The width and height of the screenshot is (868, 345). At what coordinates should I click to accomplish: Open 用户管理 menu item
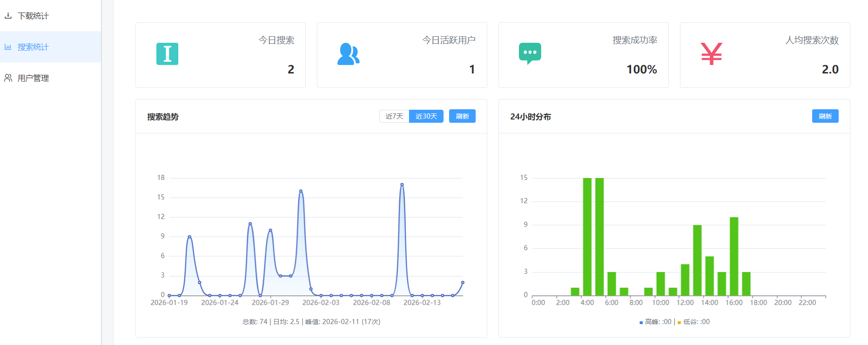click(x=33, y=78)
